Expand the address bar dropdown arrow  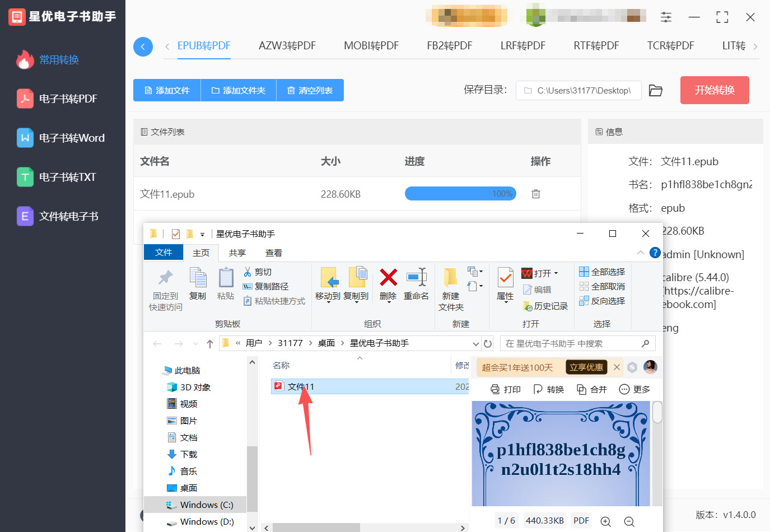pos(476,343)
